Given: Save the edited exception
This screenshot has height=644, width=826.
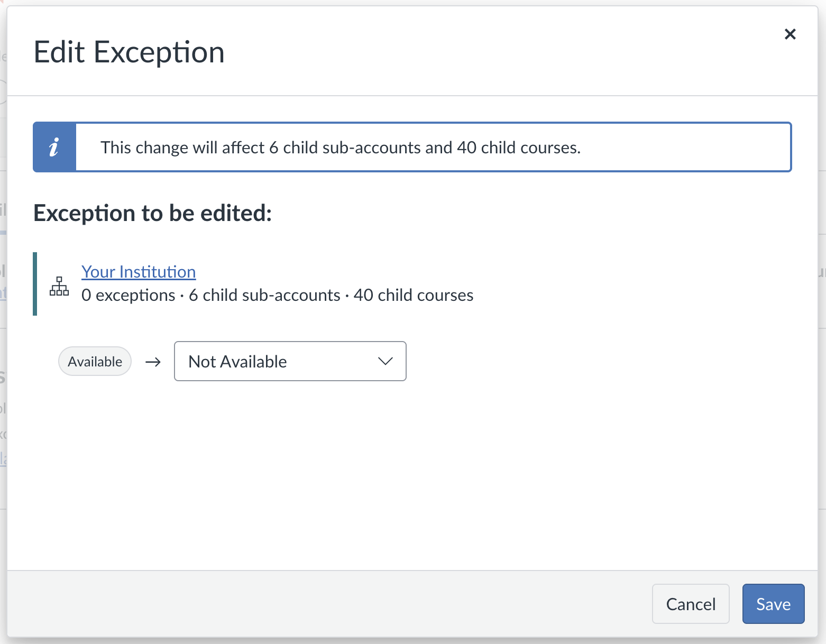Looking at the screenshot, I should pos(773,604).
